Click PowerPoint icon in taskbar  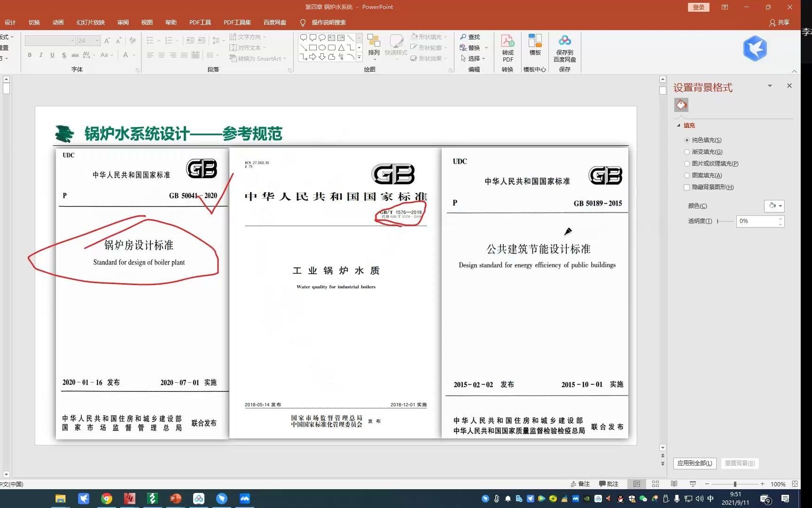pos(176,499)
